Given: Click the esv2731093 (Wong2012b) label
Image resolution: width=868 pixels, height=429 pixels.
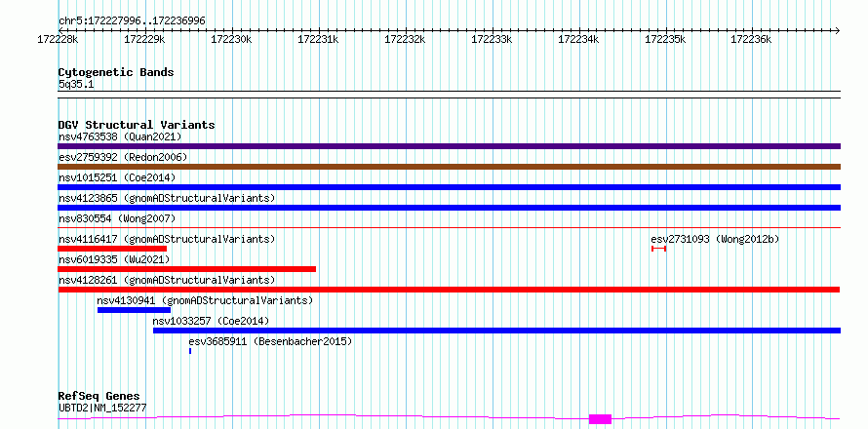Looking at the screenshot, I should [x=715, y=239].
